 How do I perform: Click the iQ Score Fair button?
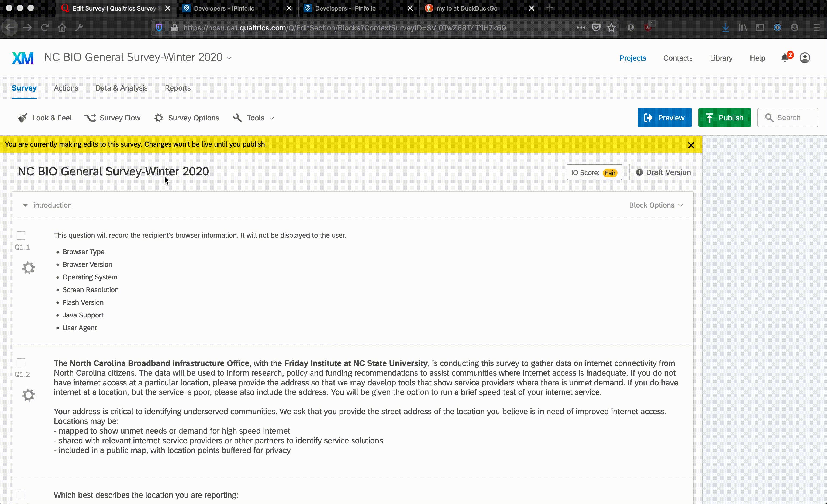pos(594,172)
